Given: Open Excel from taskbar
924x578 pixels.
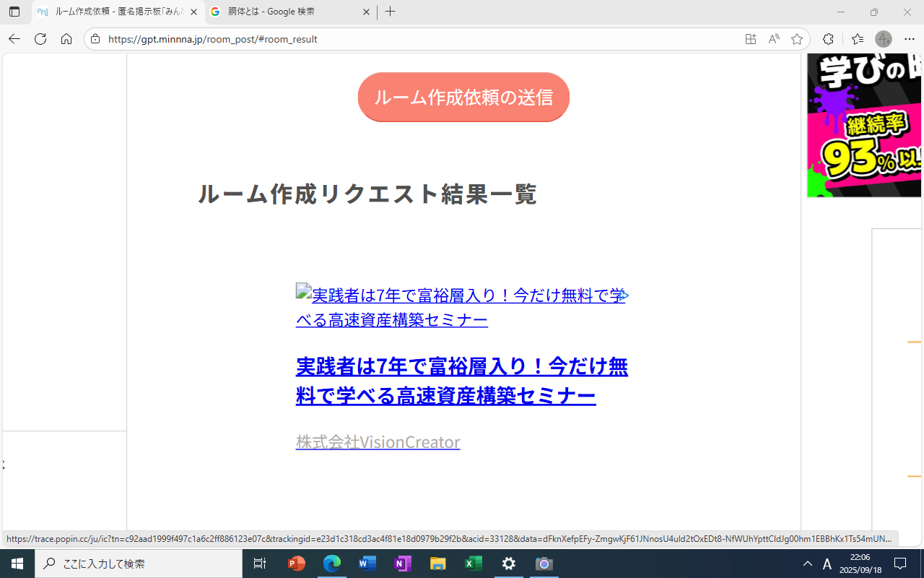Looking at the screenshot, I should 474,564.
